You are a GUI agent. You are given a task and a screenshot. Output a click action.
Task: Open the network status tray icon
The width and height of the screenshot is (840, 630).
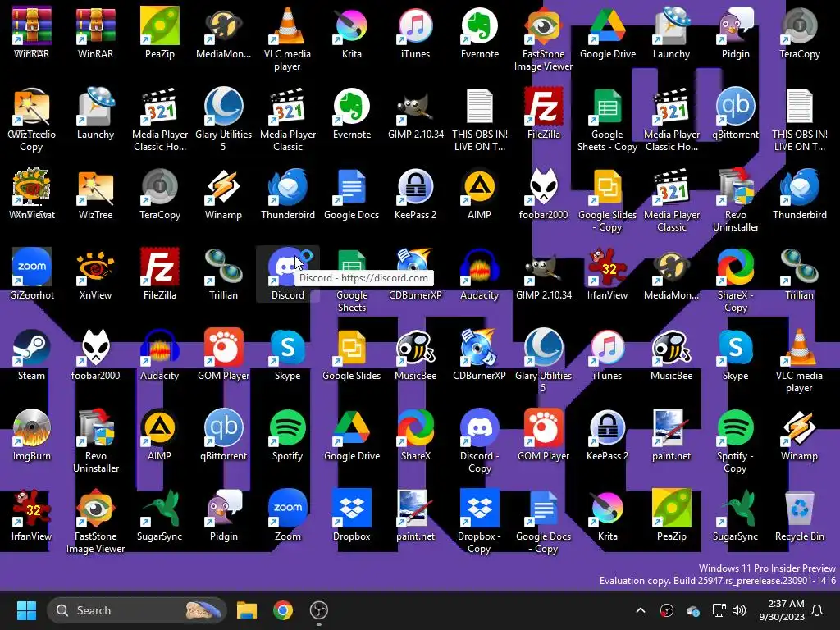(x=719, y=610)
